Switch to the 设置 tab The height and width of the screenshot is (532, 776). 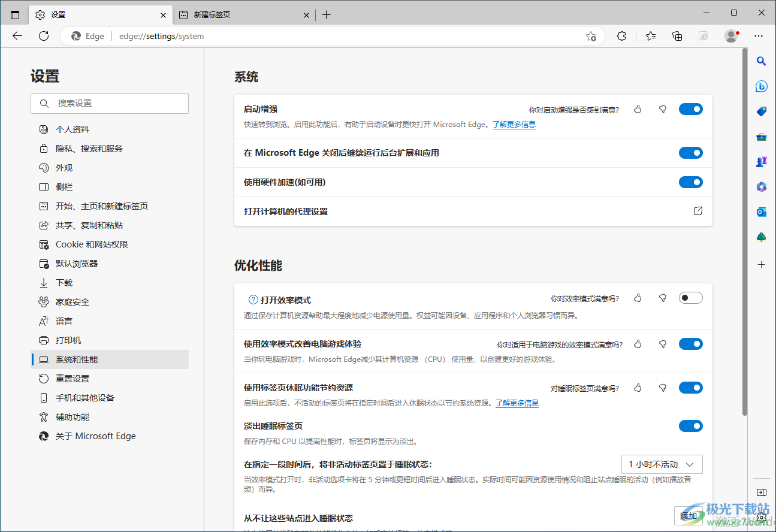[x=100, y=15]
